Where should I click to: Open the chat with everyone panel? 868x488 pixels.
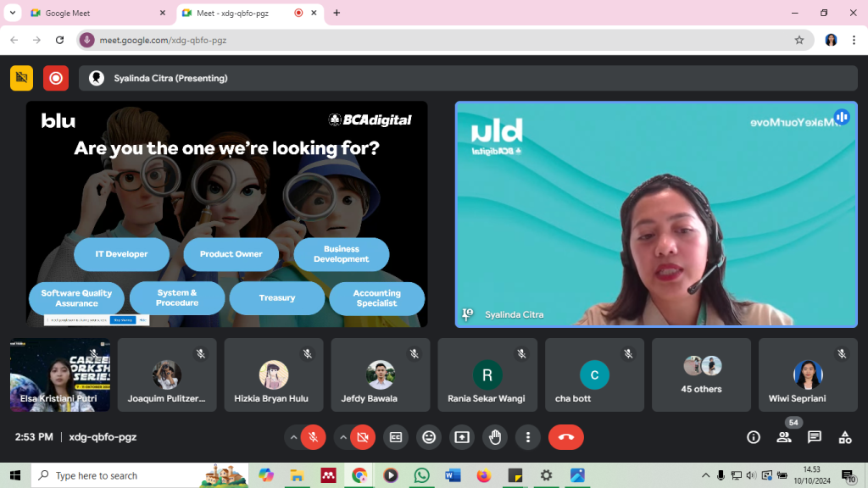coord(815,437)
